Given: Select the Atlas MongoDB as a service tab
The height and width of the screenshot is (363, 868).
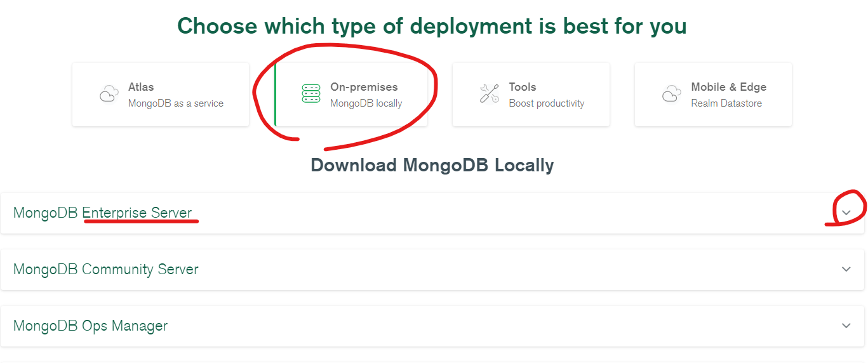Looking at the screenshot, I should [161, 95].
